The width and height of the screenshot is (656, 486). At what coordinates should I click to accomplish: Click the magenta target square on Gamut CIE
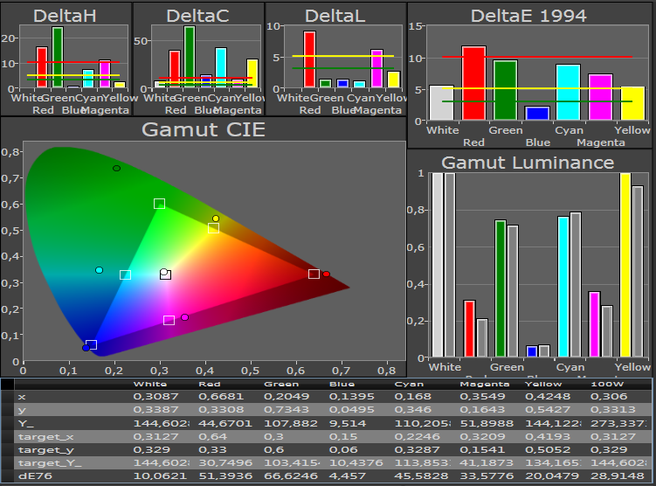(x=169, y=320)
